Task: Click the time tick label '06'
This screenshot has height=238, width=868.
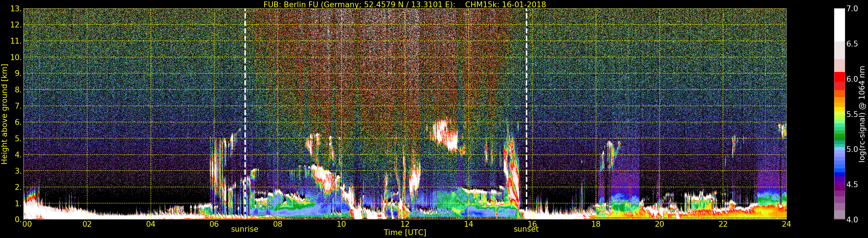Action: pos(214,224)
